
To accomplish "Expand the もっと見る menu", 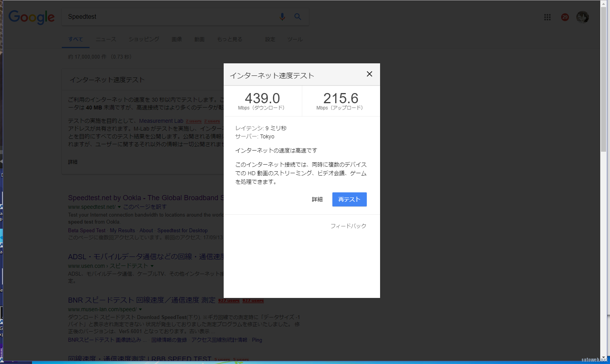I will (x=230, y=39).
